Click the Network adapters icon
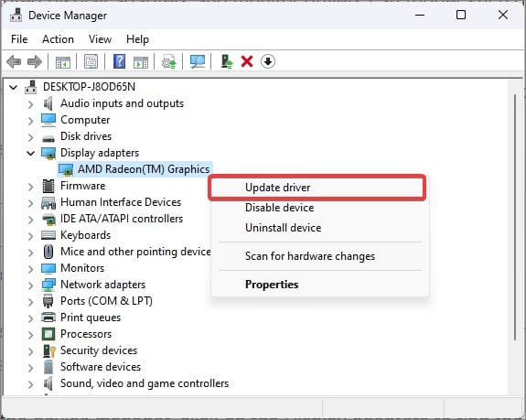The image size is (526, 420). point(48,285)
